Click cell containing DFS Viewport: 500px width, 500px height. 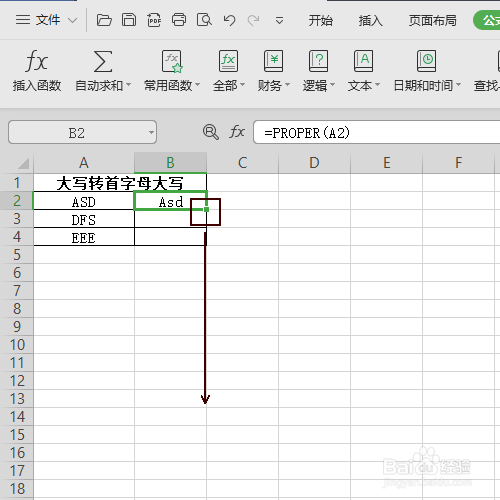(84, 219)
